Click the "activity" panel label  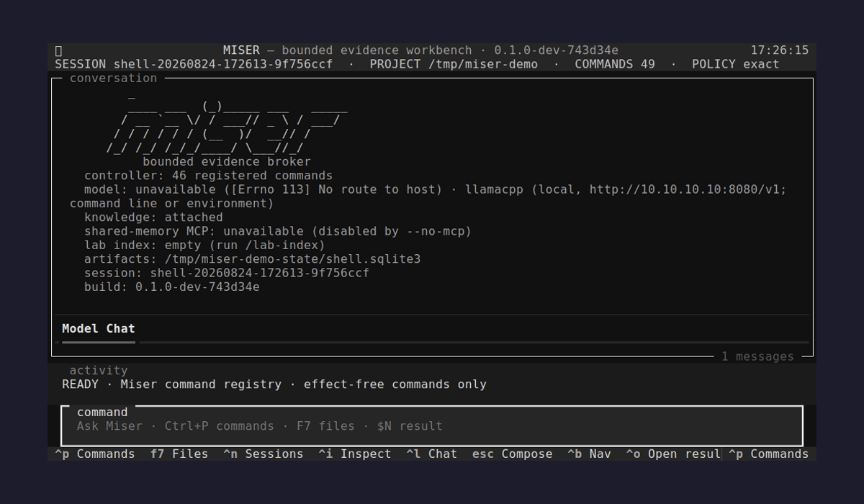(99, 370)
